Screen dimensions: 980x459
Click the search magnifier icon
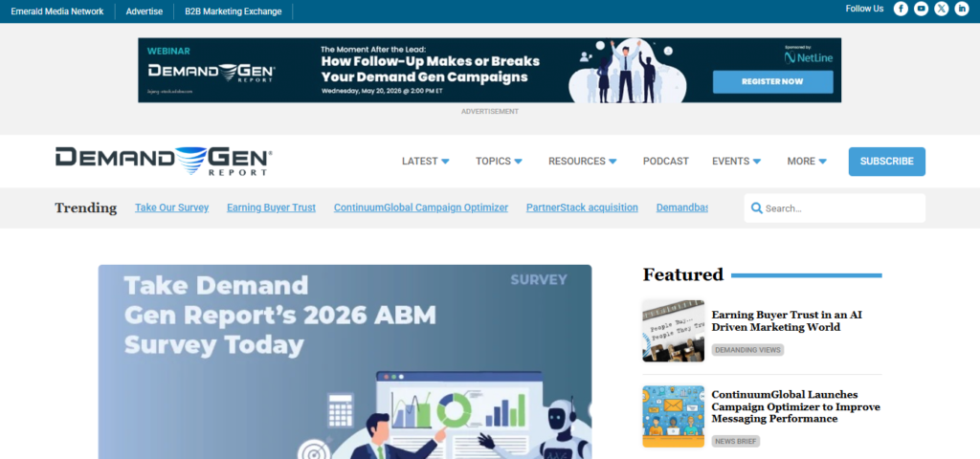(x=756, y=208)
